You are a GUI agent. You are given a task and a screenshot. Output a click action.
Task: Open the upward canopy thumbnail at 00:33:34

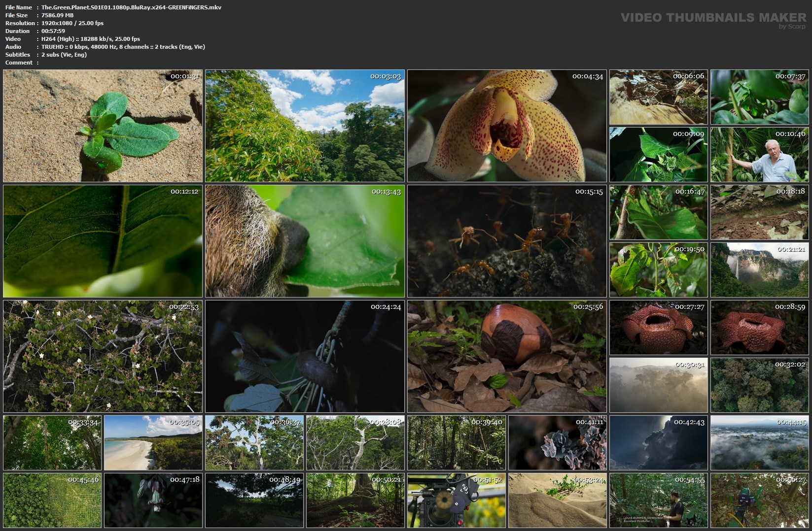[x=52, y=443]
